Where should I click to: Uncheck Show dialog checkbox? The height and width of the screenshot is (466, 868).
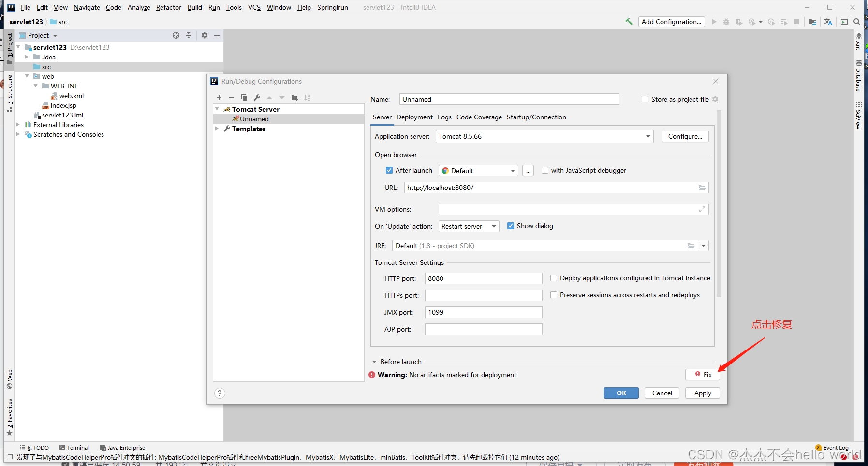tap(511, 226)
